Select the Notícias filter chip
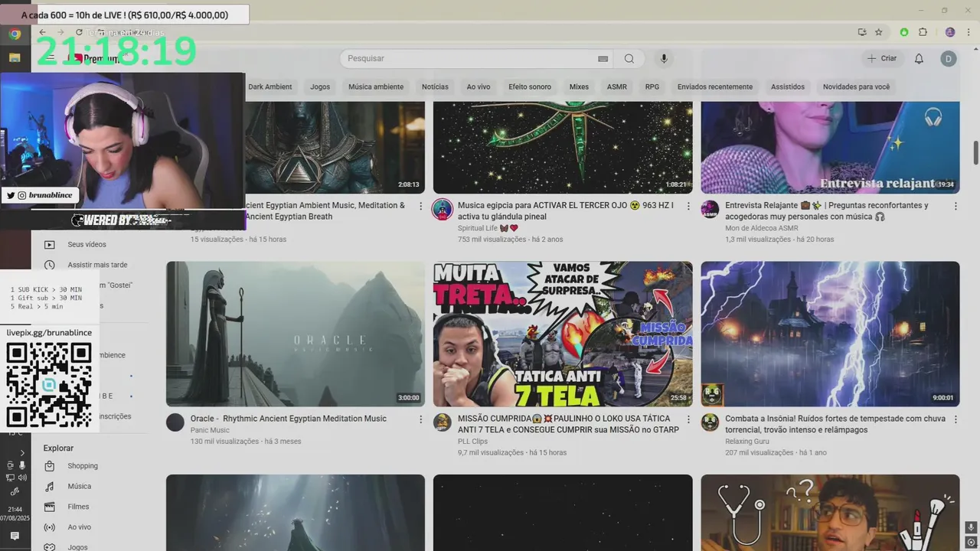980x551 pixels. coord(435,86)
